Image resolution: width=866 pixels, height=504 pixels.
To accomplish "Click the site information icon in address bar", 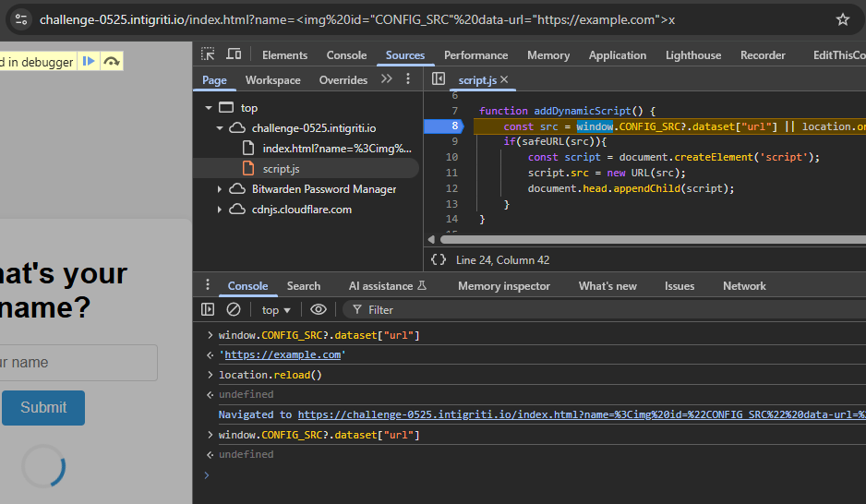I will pyautogui.click(x=21, y=19).
